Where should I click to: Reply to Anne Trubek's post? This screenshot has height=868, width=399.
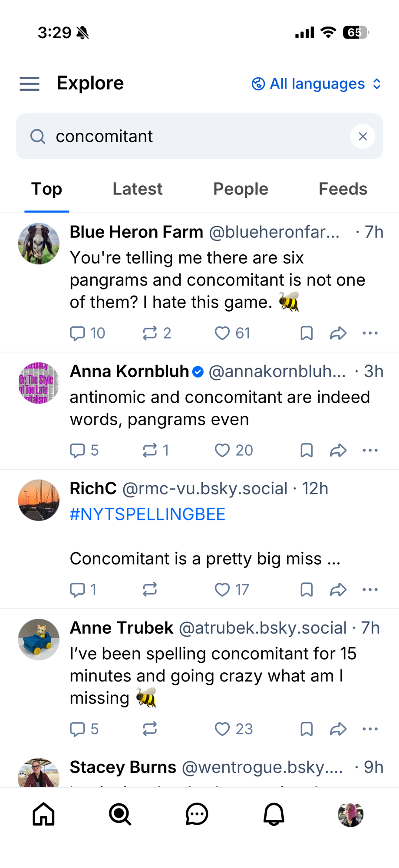coord(78,729)
